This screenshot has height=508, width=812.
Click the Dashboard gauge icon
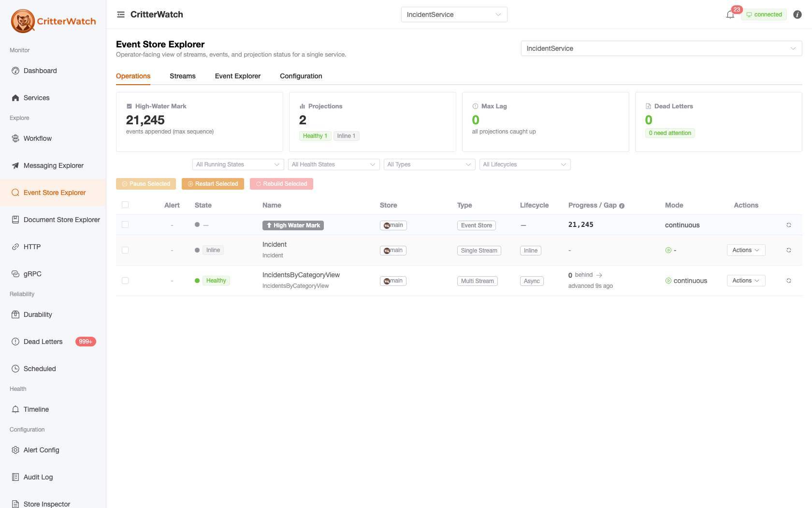pos(15,71)
